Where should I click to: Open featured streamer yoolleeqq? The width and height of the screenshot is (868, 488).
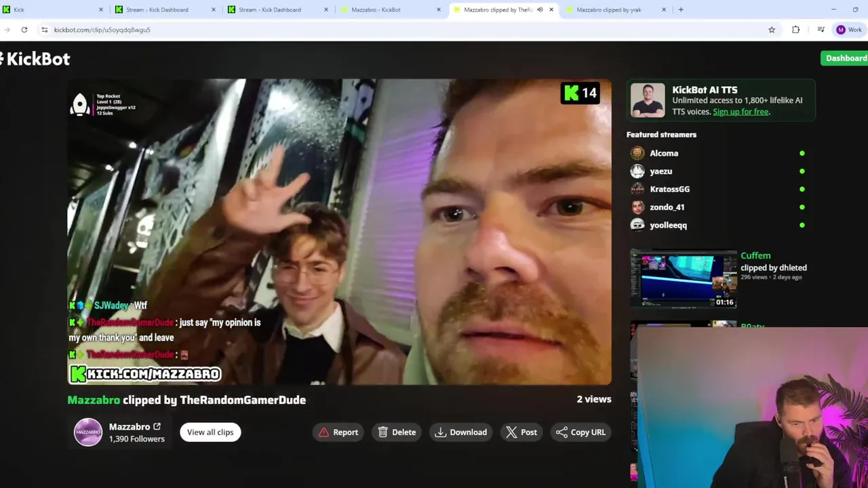click(x=668, y=225)
